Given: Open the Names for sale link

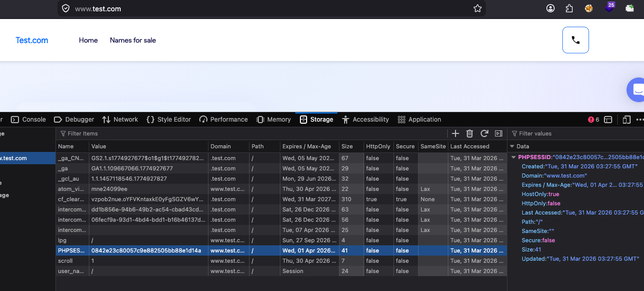Looking at the screenshot, I should [x=132, y=40].
